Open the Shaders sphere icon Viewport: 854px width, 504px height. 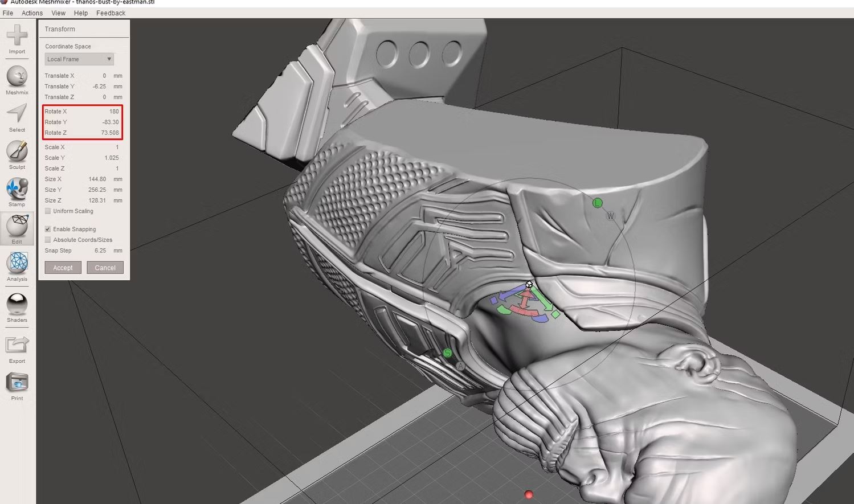[17, 305]
